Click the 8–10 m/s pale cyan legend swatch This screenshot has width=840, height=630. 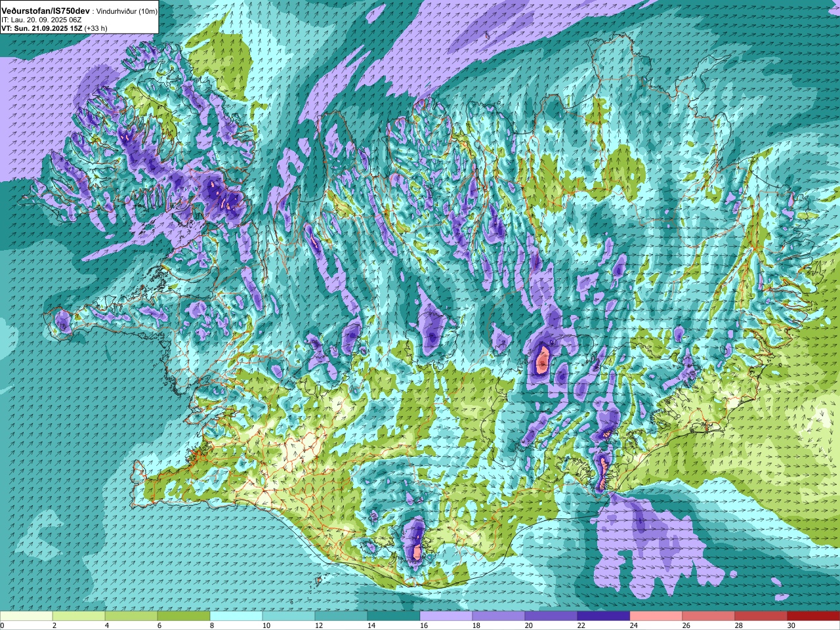click(236, 616)
